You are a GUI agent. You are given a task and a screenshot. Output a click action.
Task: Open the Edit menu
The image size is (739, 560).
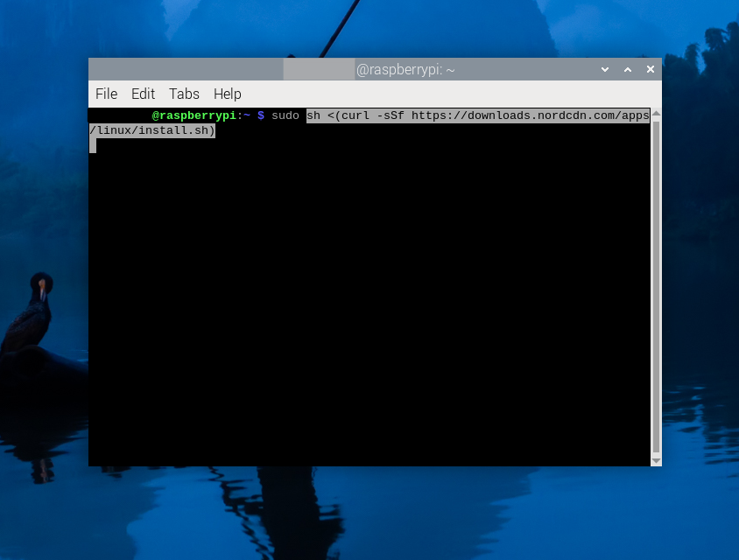pos(143,94)
